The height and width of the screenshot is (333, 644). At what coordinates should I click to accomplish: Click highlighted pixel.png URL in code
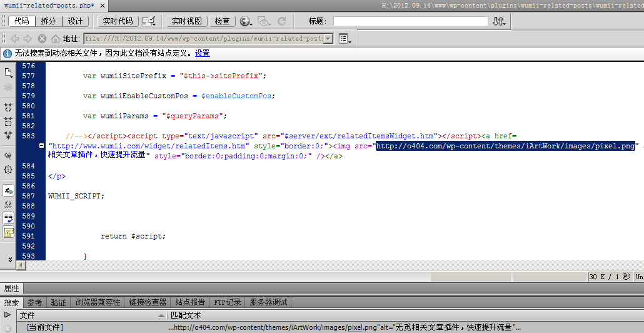(506, 146)
